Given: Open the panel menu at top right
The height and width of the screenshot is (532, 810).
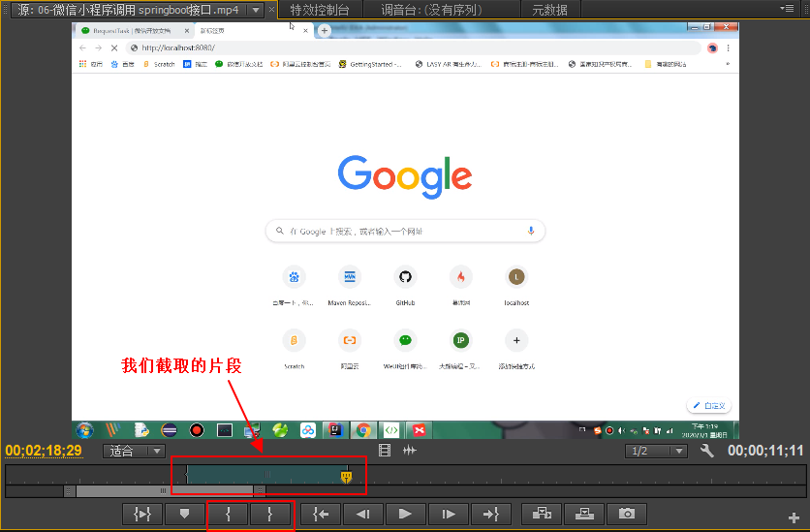Looking at the screenshot, I should pos(787,9).
